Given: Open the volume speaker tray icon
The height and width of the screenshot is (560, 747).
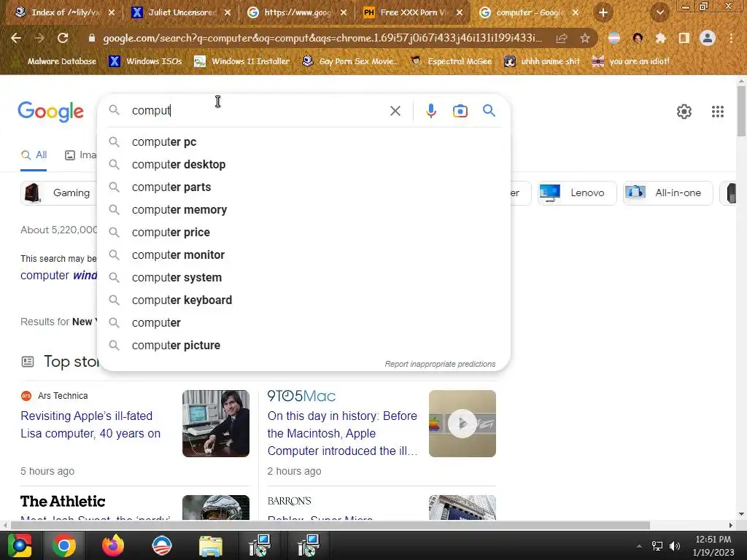Looking at the screenshot, I should (675, 545).
